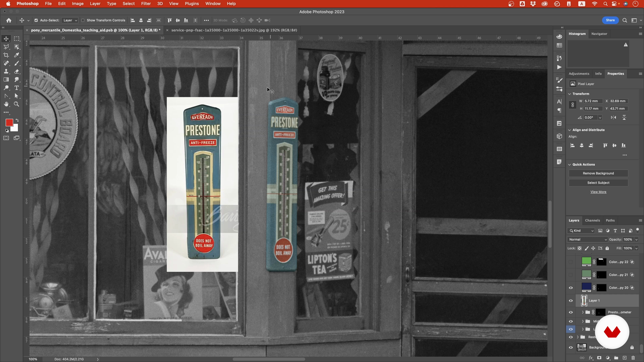Click the Delete Layer trash icon
The image size is (644, 362).
click(x=633, y=358)
